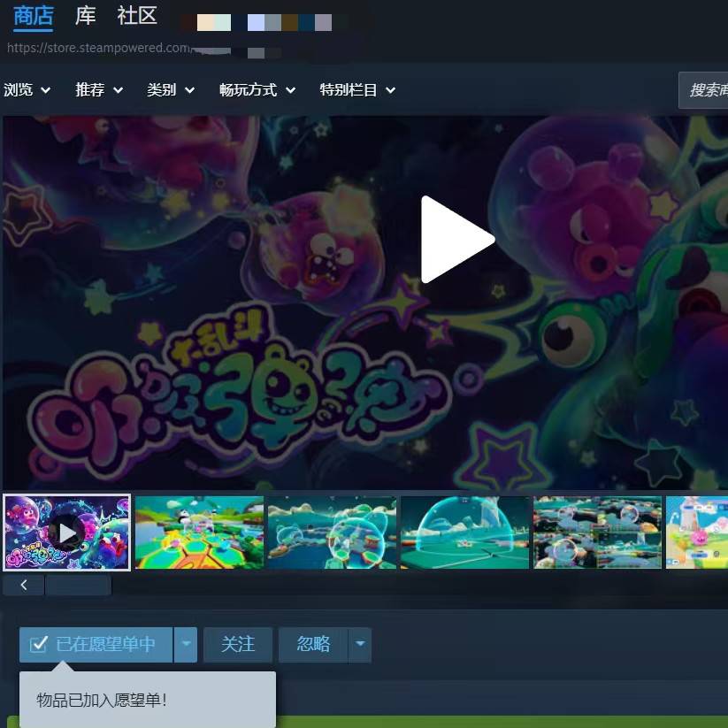
Task: Click the 关注 follow button
Action: (x=238, y=645)
